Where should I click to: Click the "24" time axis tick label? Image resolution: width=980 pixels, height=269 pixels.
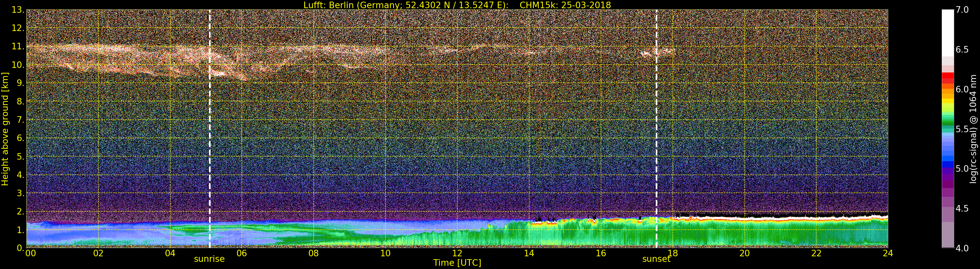[888, 253]
